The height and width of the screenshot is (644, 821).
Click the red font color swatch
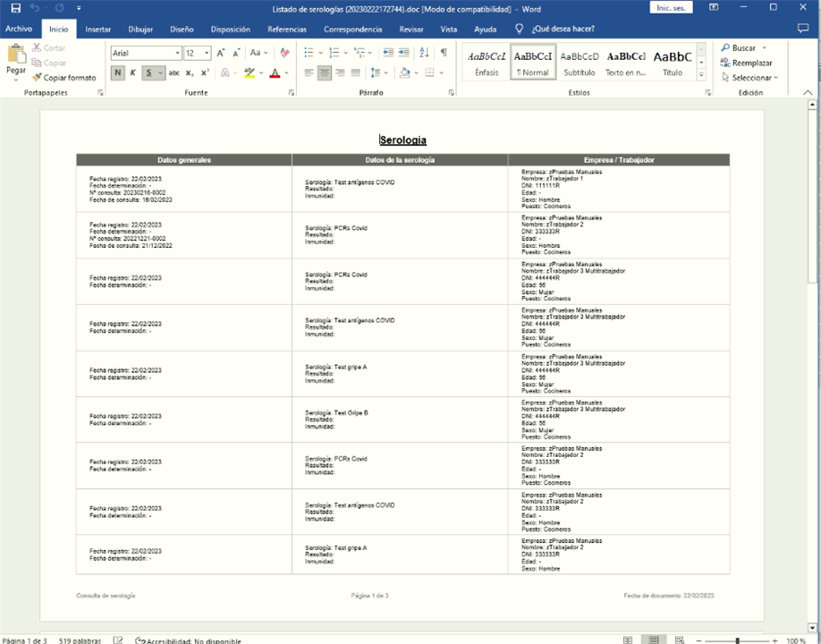(x=275, y=72)
